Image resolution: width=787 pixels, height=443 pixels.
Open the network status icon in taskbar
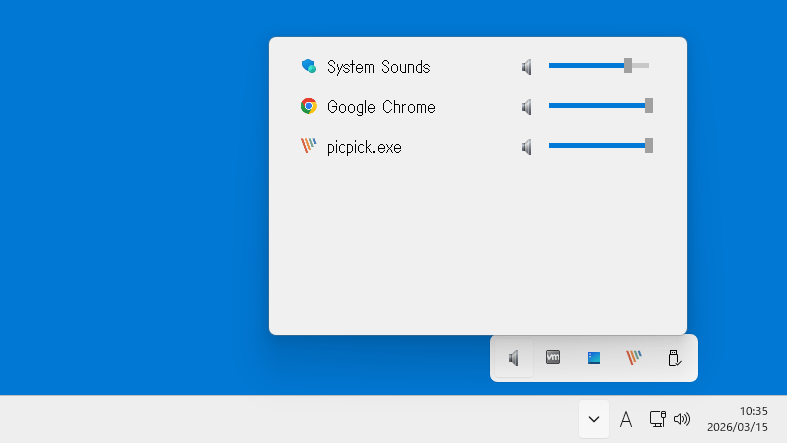coord(657,419)
